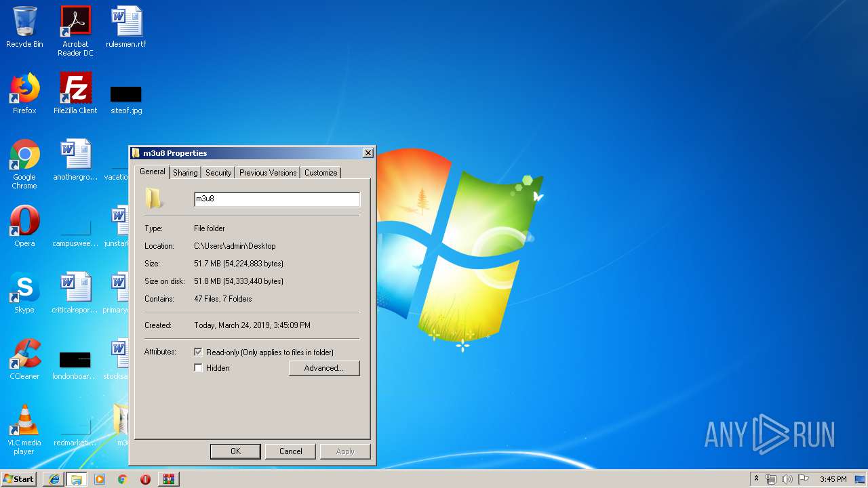The width and height of the screenshot is (868, 488).
Task: Open Chrome from the taskbar
Action: (x=123, y=479)
